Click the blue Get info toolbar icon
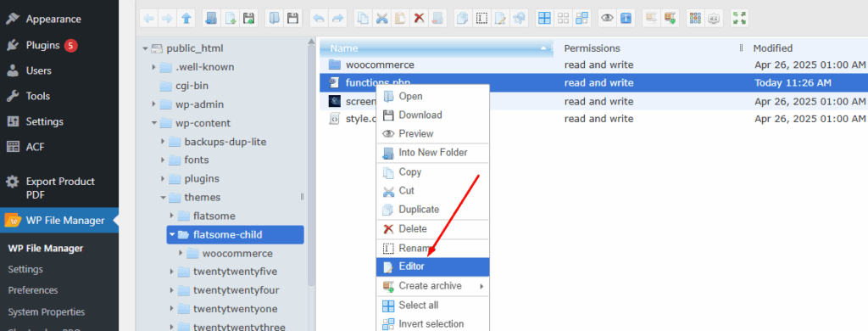Image resolution: width=868 pixels, height=331 pixels. tap(626, 19)
